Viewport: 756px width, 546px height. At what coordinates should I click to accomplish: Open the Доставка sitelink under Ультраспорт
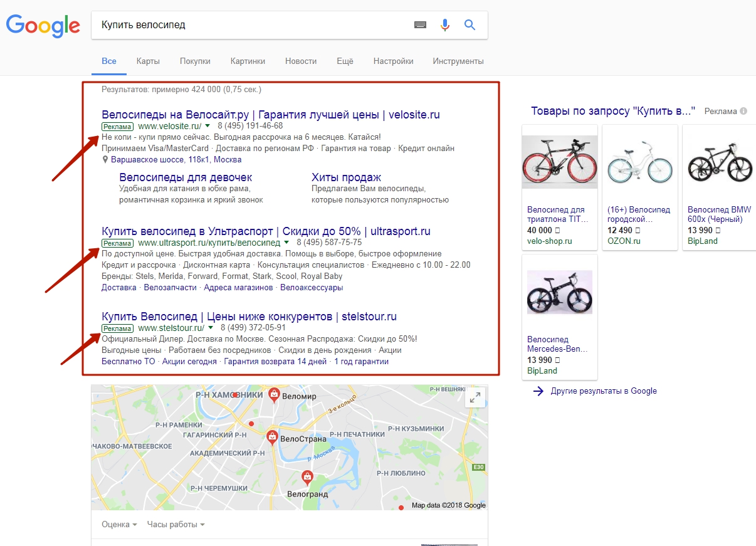[118, 288]
